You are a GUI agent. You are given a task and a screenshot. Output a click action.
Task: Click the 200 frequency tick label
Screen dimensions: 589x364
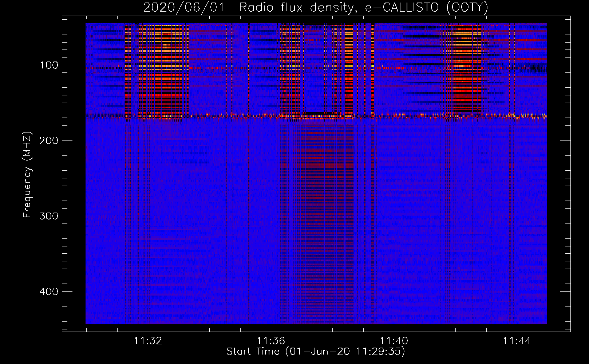click(x=49, y=141)
